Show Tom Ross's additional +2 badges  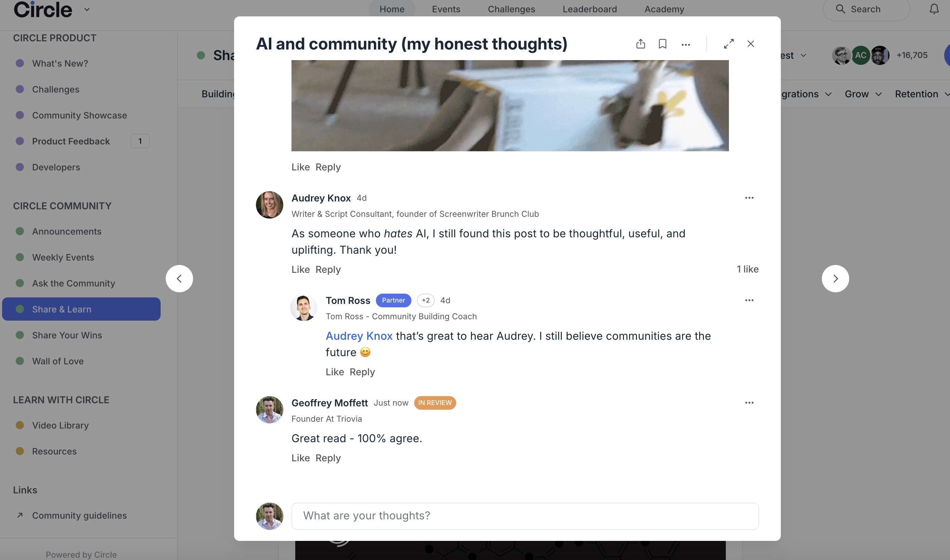tap(425, 300)
